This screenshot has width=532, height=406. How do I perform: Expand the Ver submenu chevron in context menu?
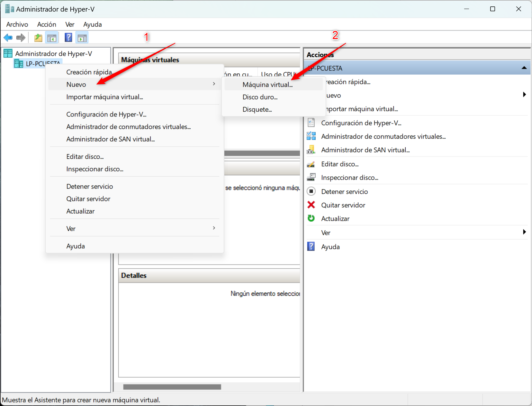tap(214, 228)
